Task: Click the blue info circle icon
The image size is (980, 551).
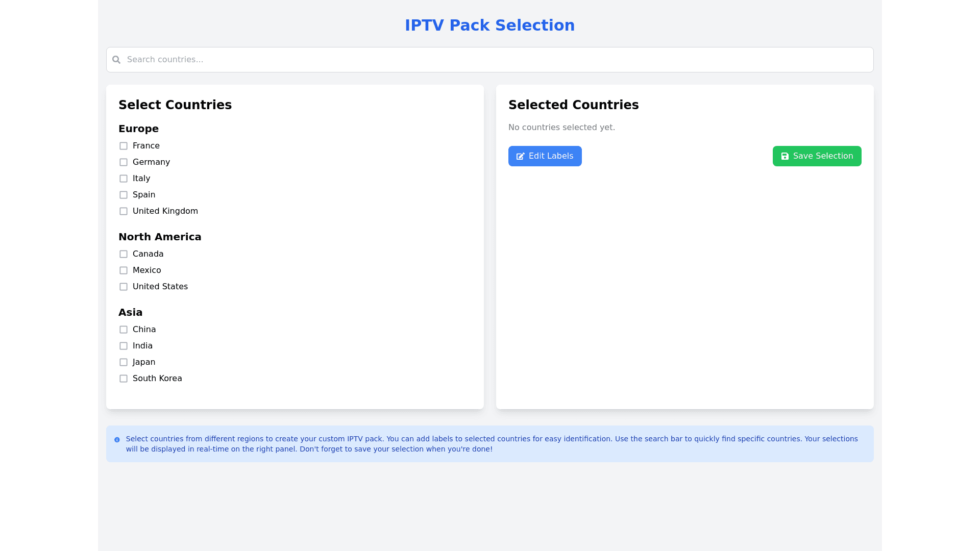Action: coord(117,440)
